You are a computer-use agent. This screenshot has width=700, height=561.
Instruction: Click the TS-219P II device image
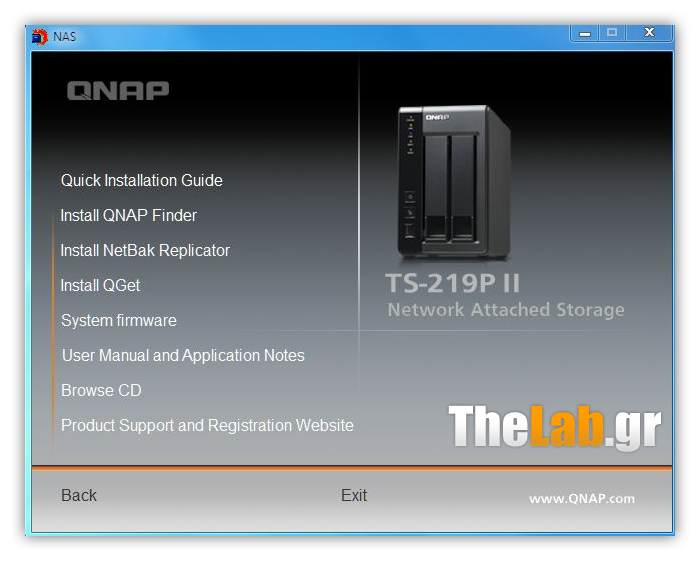[454, 182]
